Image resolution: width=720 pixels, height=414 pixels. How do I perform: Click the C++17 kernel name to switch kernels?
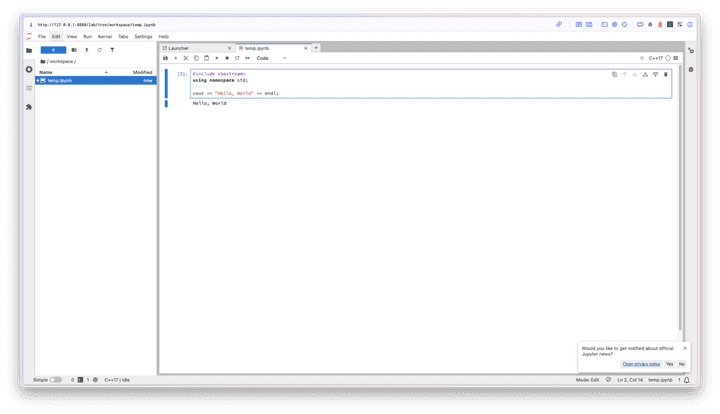pyautogui.click(x=656, y=58)
